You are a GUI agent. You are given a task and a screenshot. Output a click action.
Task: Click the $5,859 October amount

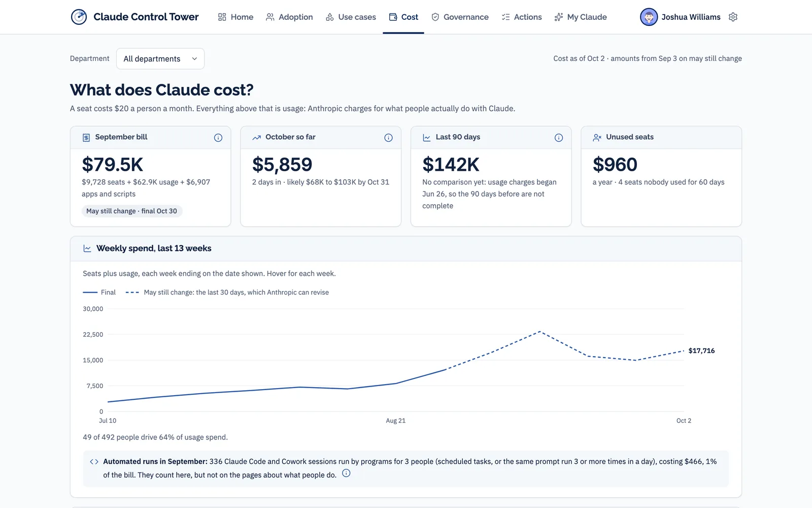(x=282, y=165)
